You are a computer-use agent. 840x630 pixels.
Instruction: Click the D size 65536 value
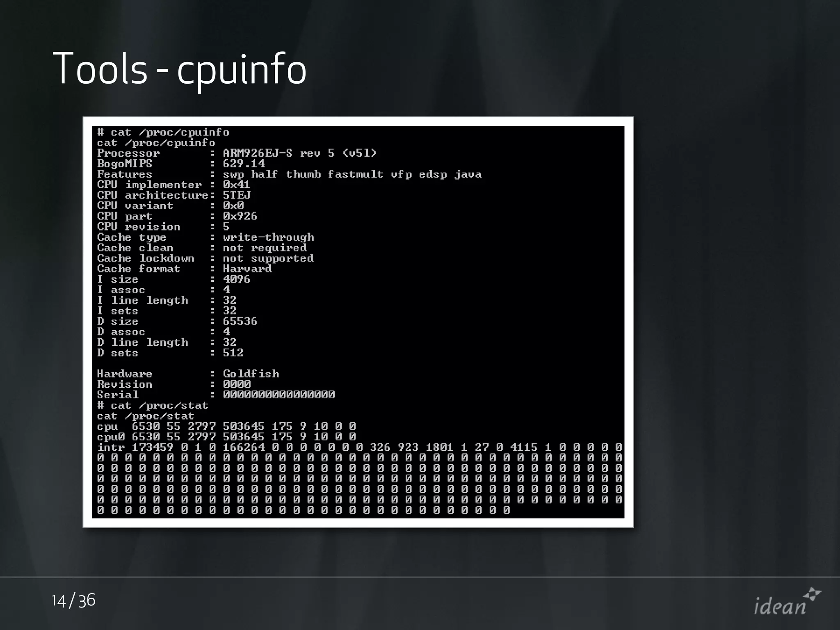(x=240, y=321)
